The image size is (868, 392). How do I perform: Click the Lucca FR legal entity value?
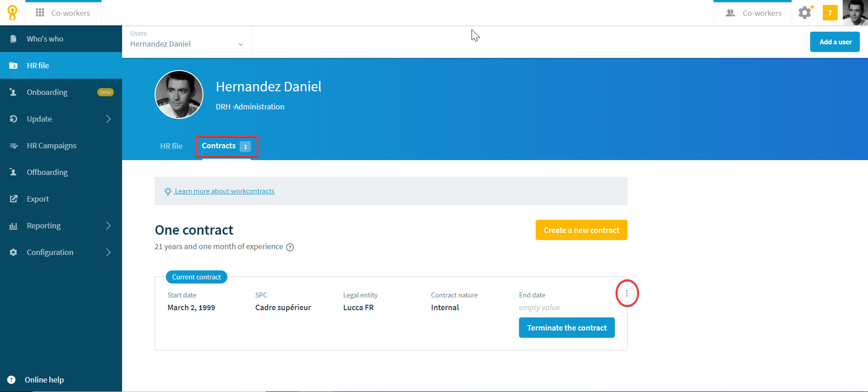359,307
